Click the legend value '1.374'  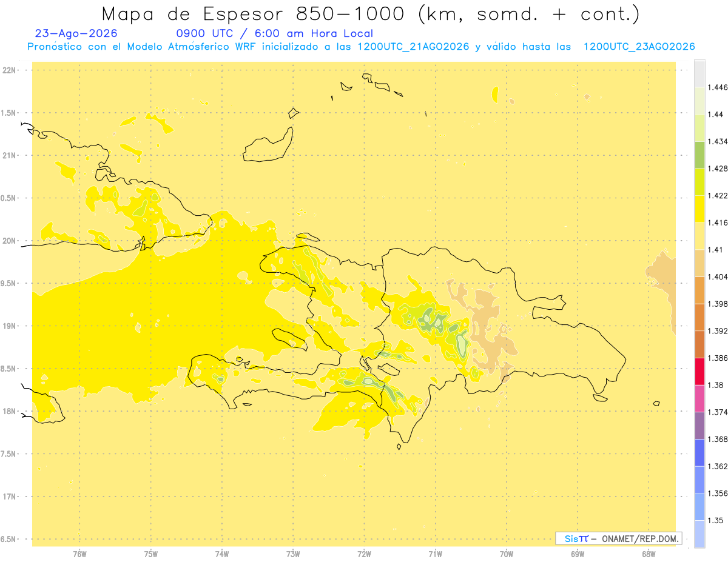(718, 412)
